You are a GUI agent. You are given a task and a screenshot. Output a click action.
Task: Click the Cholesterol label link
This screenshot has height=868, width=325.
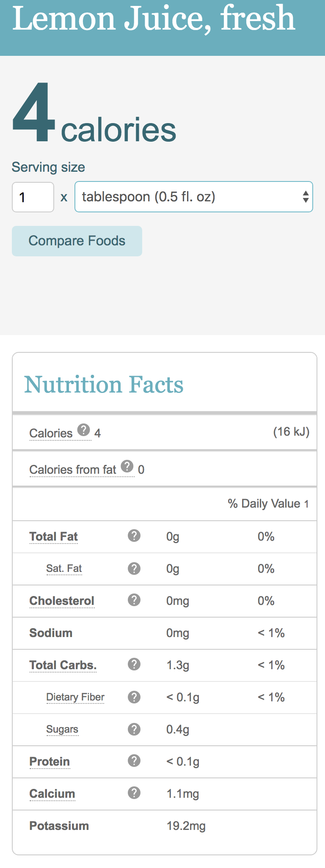pos(62,601)
